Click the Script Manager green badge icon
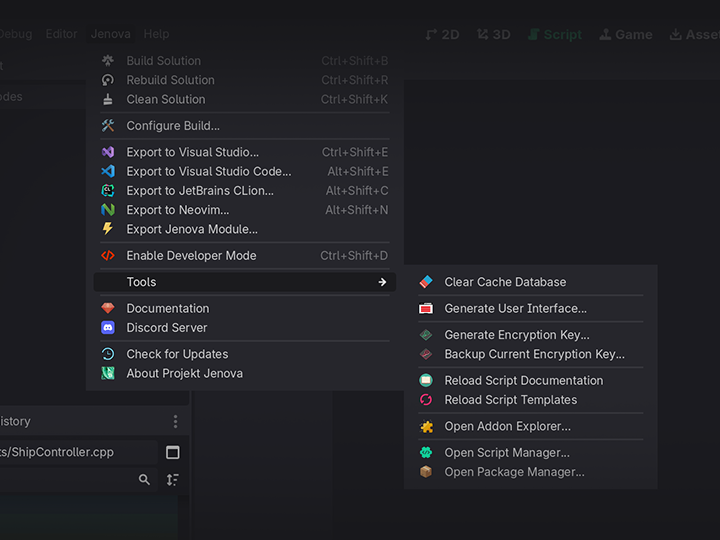This screenshot has height=540, width=720. pyautogui.click(x=426, y=453)
